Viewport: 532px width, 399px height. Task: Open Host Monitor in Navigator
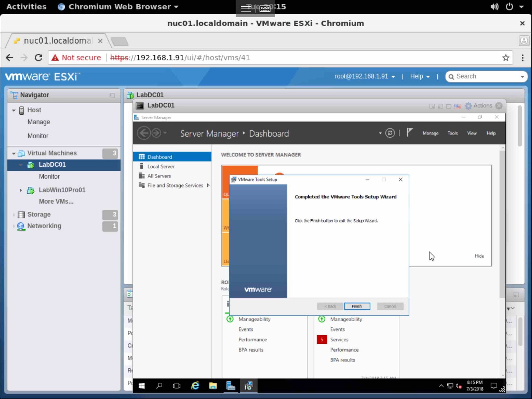pos(38,136)
